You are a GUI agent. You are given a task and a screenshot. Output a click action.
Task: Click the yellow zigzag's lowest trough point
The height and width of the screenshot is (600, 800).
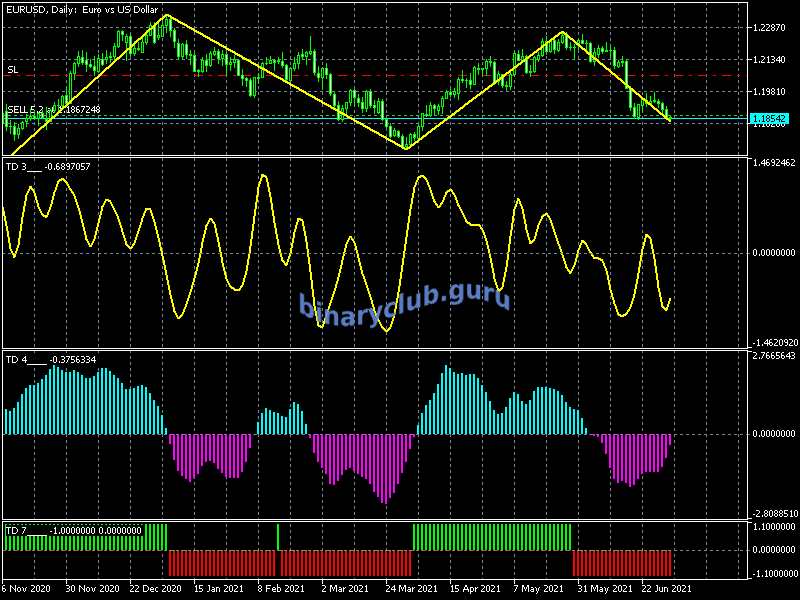point(406,149)
